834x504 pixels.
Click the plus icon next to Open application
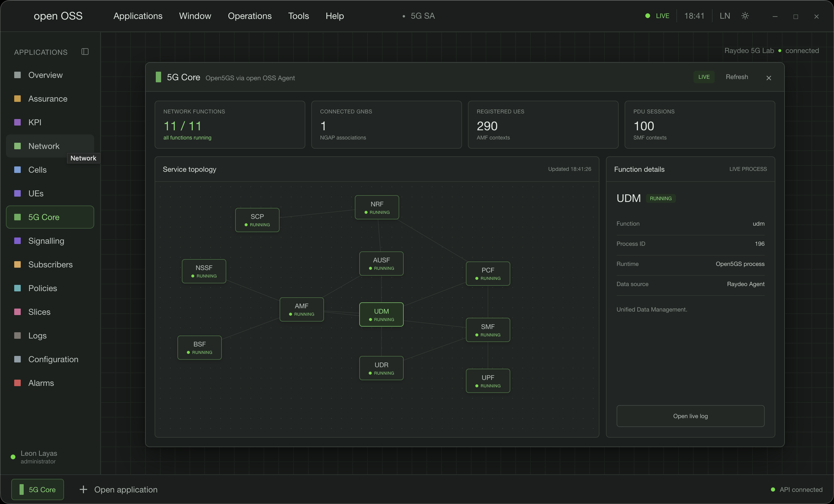click(x=83, y=489)
